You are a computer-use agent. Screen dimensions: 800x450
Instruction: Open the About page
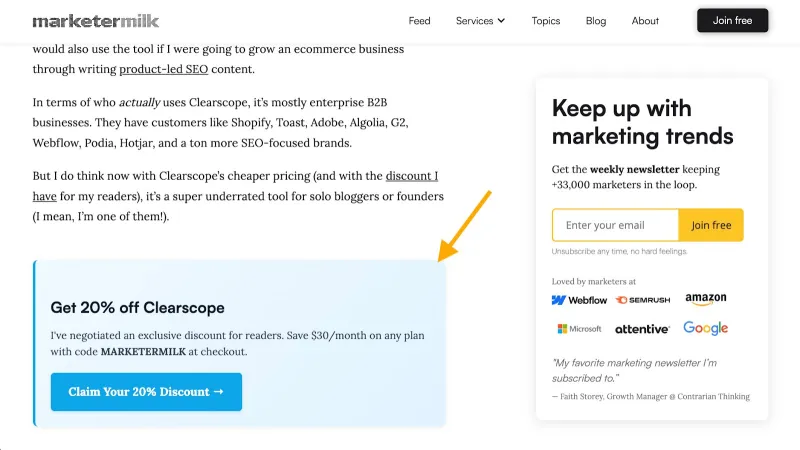pos(645,21)
